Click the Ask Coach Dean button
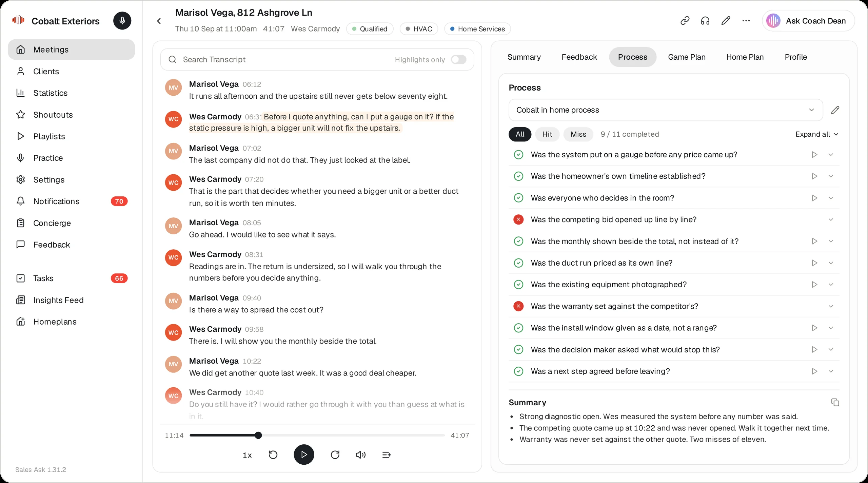The image size is (868, 483). point(808,21)
